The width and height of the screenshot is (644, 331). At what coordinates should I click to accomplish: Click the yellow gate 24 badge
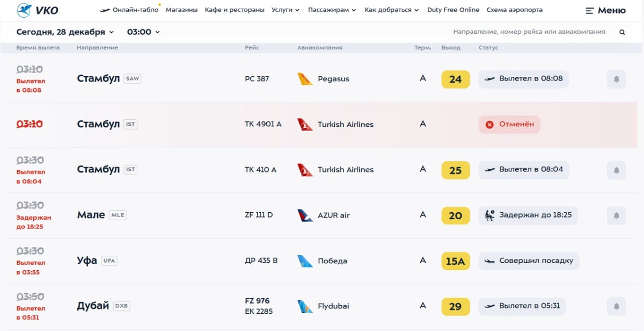[x=455, y=80]
